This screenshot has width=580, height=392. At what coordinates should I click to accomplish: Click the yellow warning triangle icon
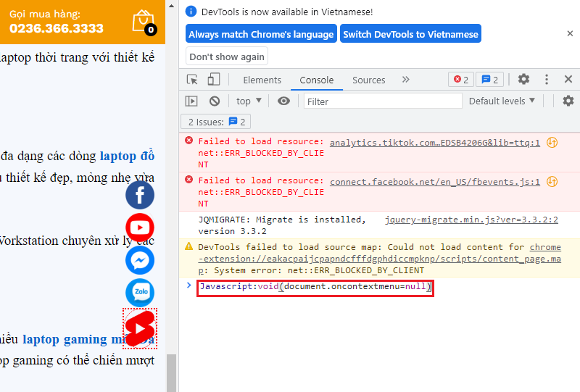[x=188, y=246]
